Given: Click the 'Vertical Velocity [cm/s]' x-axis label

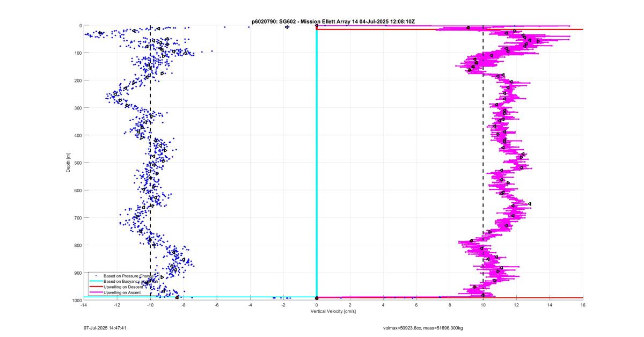Looking at the screenshot, I should pyautogui.click(x=333, y=311).
